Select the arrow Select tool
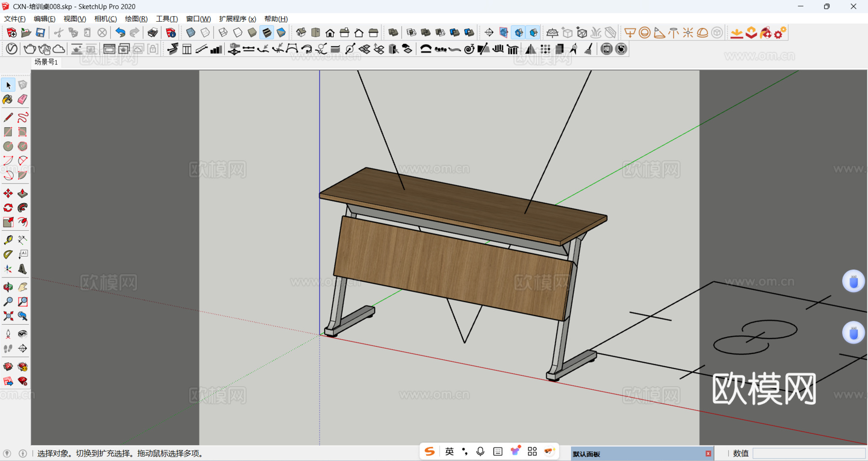This screenshot has height=461, width=868. (x=8, y=85)
